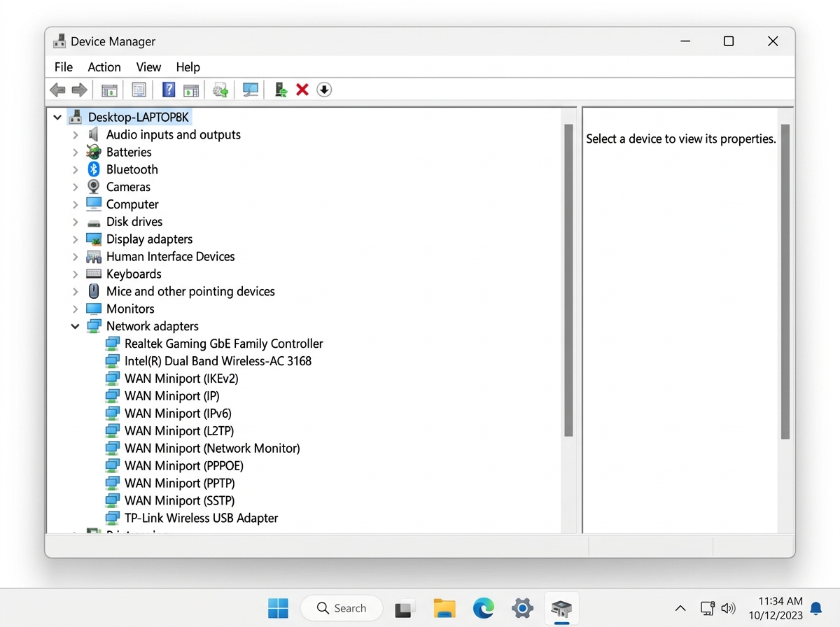The image size is (840, 627).
Task: Expand the Cameras category
Action: 76,187
